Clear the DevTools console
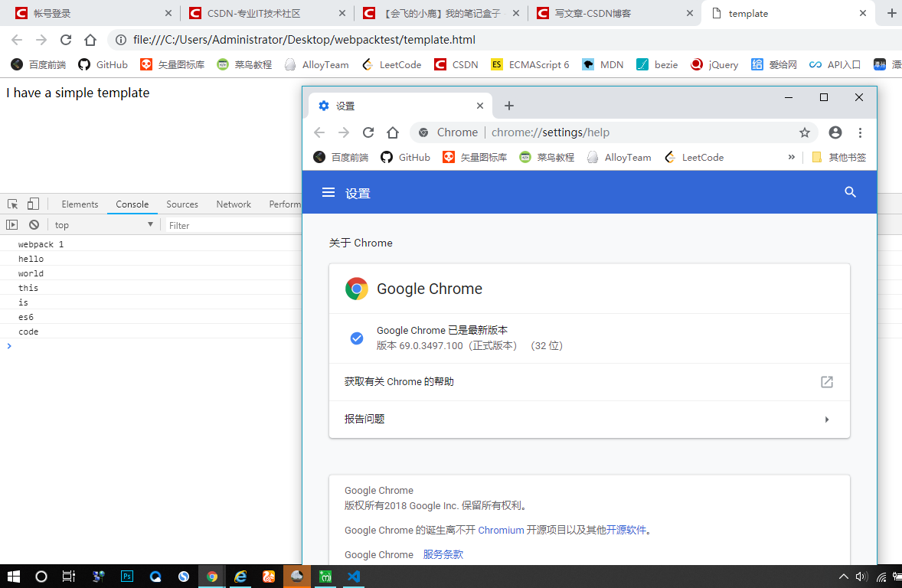Image resolution: width=902 pixels, height=588 pixels. [x=34, y=225]
